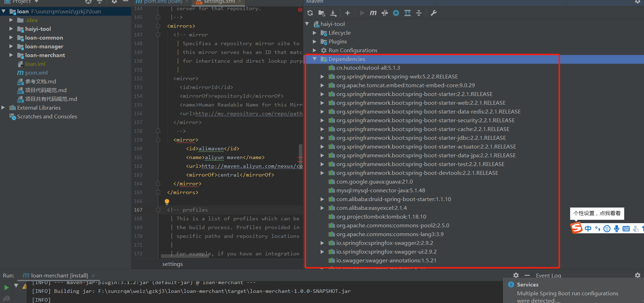Expand the druid-spring-boot-starter:1.1.10 dependency
This screenshot has height=303, width=644.
tap(322, 199)
